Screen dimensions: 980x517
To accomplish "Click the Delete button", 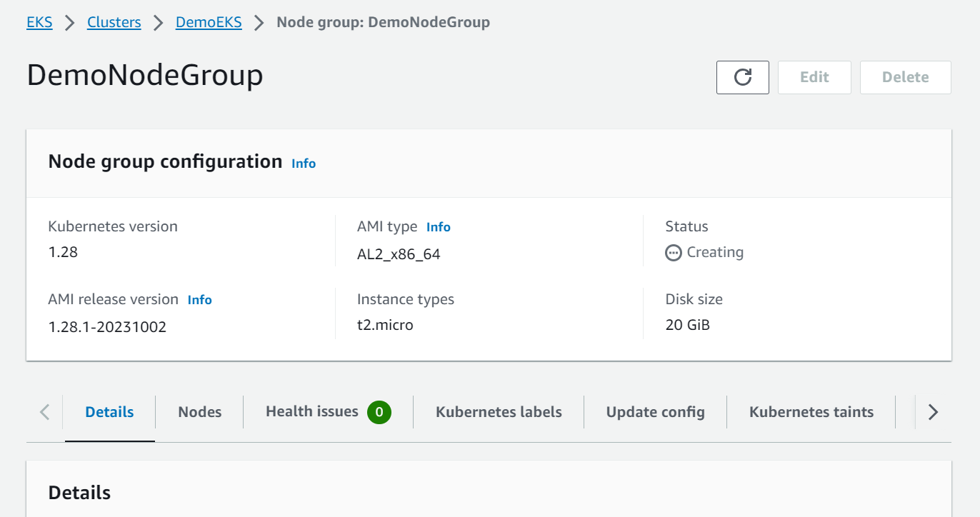I will (906, 77).
